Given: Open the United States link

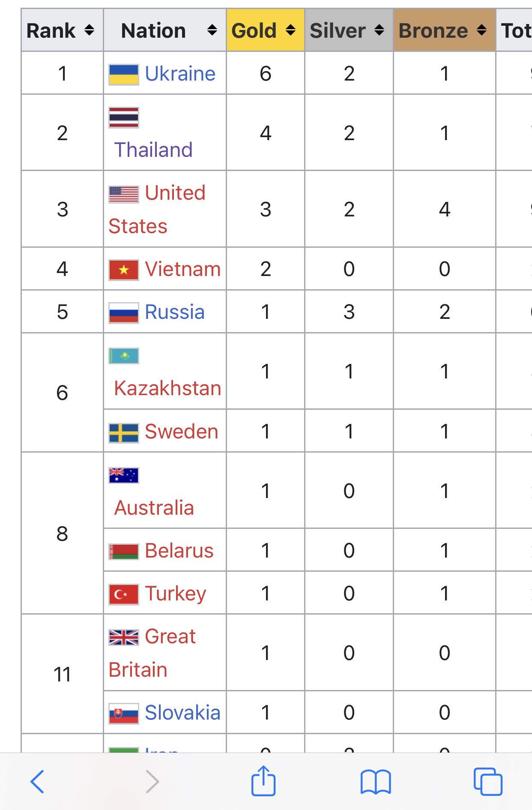Looking at the screenshot, I should (157, 209).
